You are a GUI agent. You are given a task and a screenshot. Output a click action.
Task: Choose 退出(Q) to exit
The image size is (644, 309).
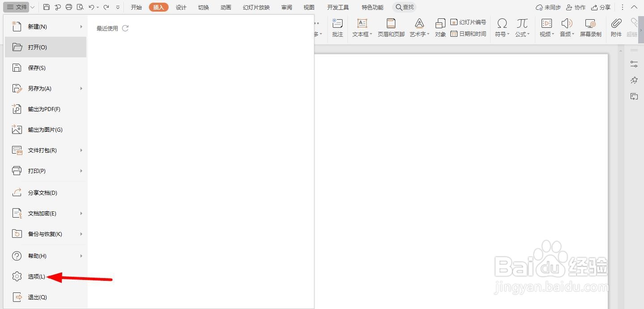point(46,297)
